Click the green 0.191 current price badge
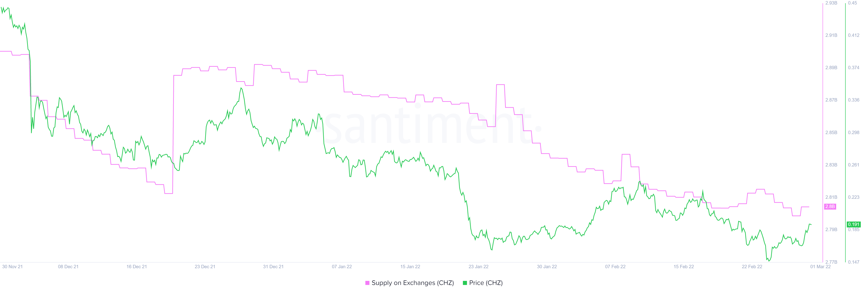This screenshot has height=294, width=868. pyautogui.click(x=854, y=224)
